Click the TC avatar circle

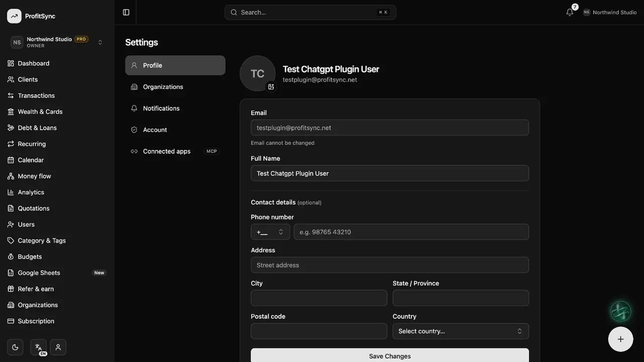(x=258, y=73)
